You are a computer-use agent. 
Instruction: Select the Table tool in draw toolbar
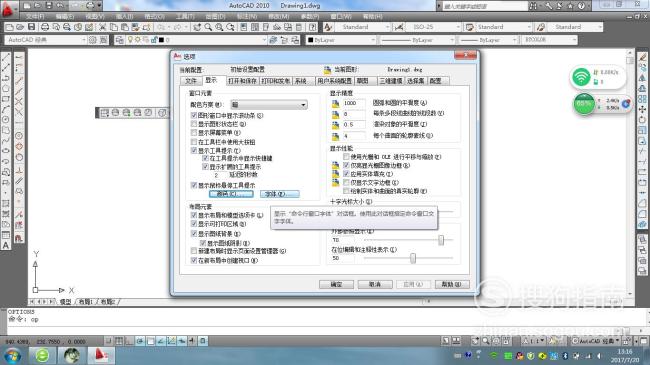pos(6,235)
